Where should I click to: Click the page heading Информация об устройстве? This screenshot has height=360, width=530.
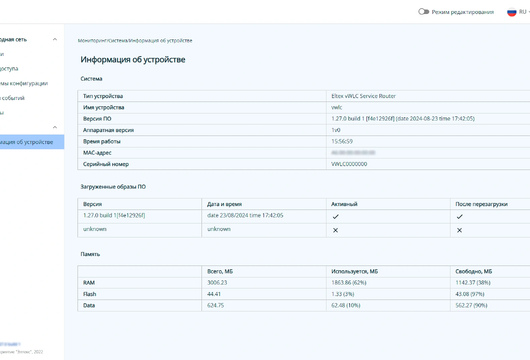[133, 59]
